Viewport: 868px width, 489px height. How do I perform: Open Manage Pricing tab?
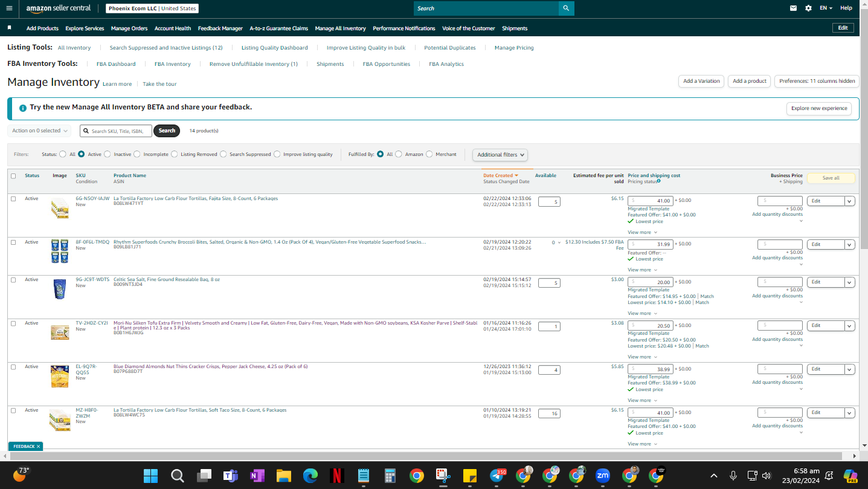coord(514,48)
